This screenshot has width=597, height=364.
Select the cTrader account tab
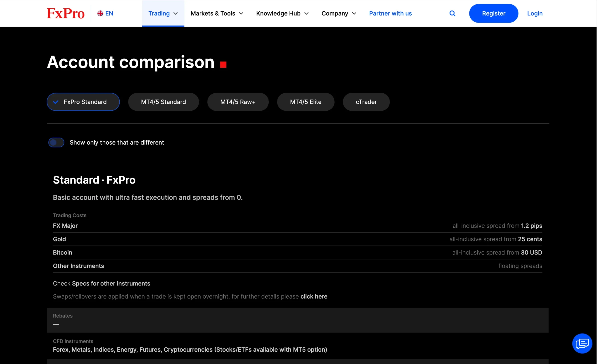pos(366,102)
